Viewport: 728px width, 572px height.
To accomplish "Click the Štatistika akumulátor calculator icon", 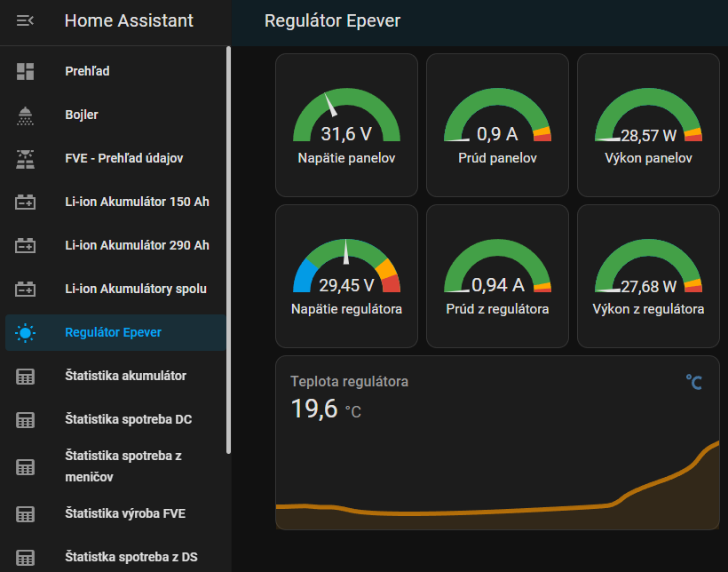I will coord(25,377).
